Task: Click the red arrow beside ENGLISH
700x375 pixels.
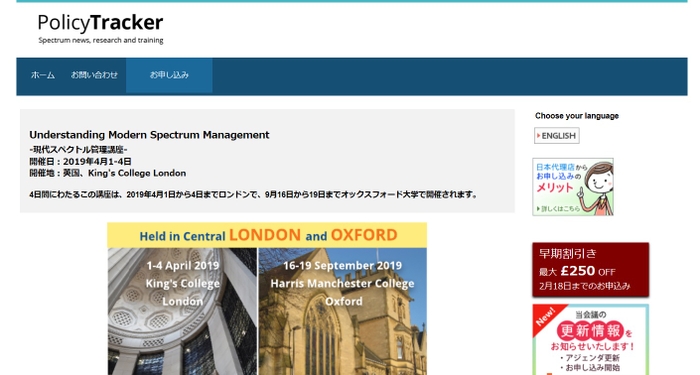Action: (538, 136)
